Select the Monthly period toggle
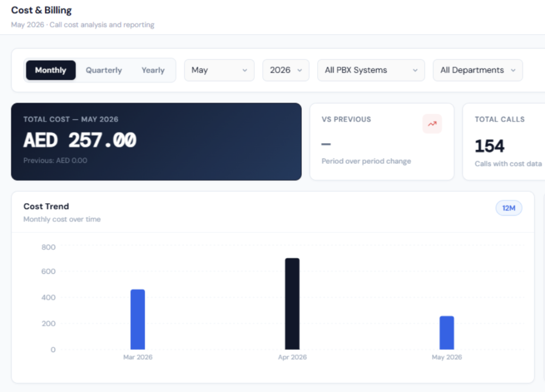Image resolution: width=545 pixels, height=392 pixels. coord(51,70)
